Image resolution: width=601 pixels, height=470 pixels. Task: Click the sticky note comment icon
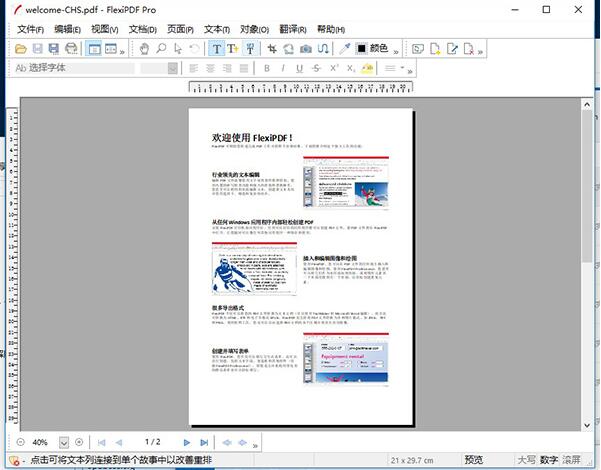pyautogui.click(x=418, y=49)
